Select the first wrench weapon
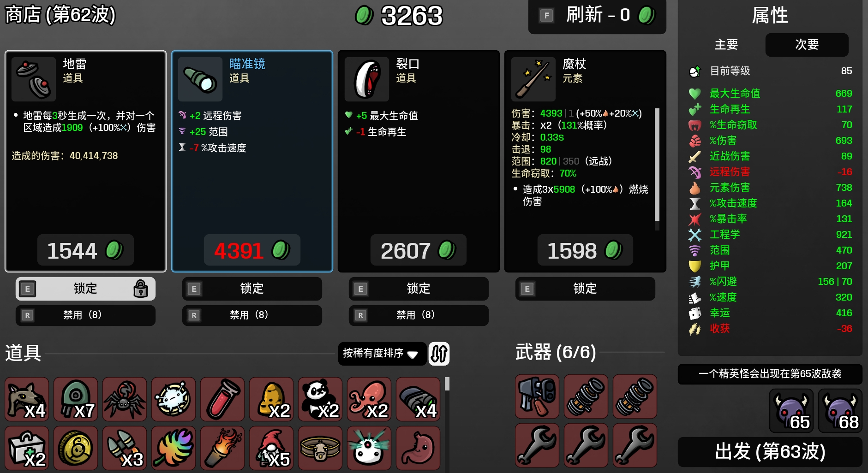Image resolution: width=868 pixels, height=473 pixels. (537, 445)
